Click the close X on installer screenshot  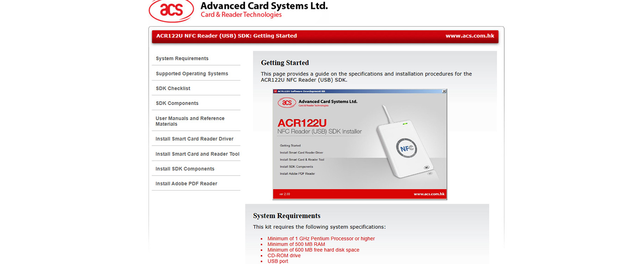[x=444, y=91]
